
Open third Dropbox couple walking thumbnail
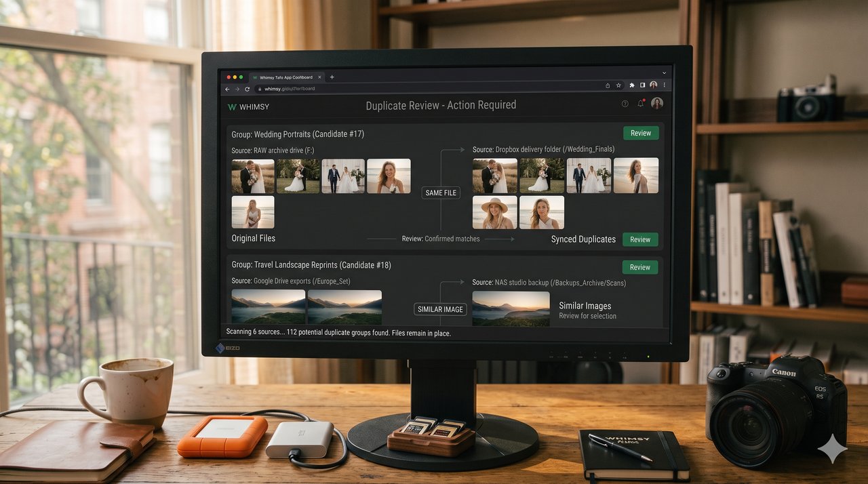[589, 176]
